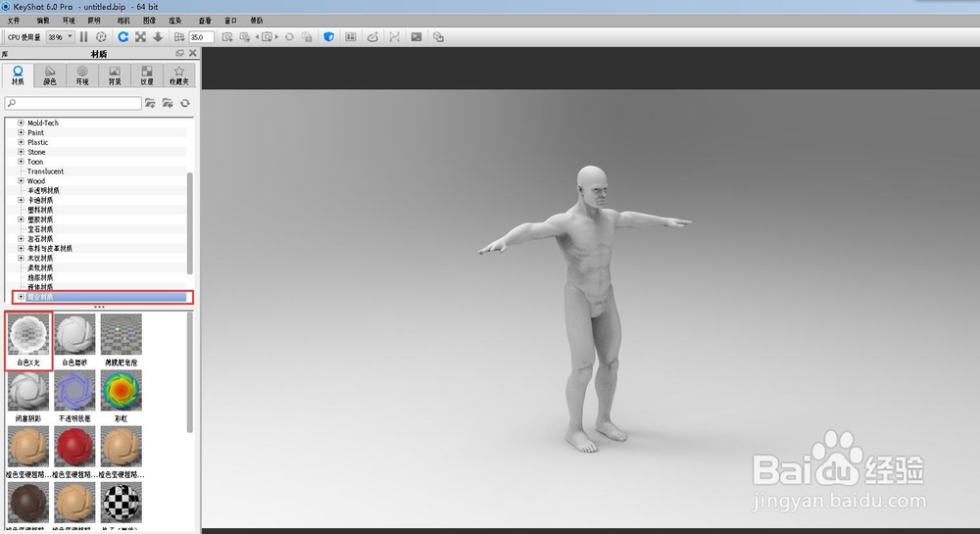Close the 材质 library panel
980x534 pixels.
192,53
